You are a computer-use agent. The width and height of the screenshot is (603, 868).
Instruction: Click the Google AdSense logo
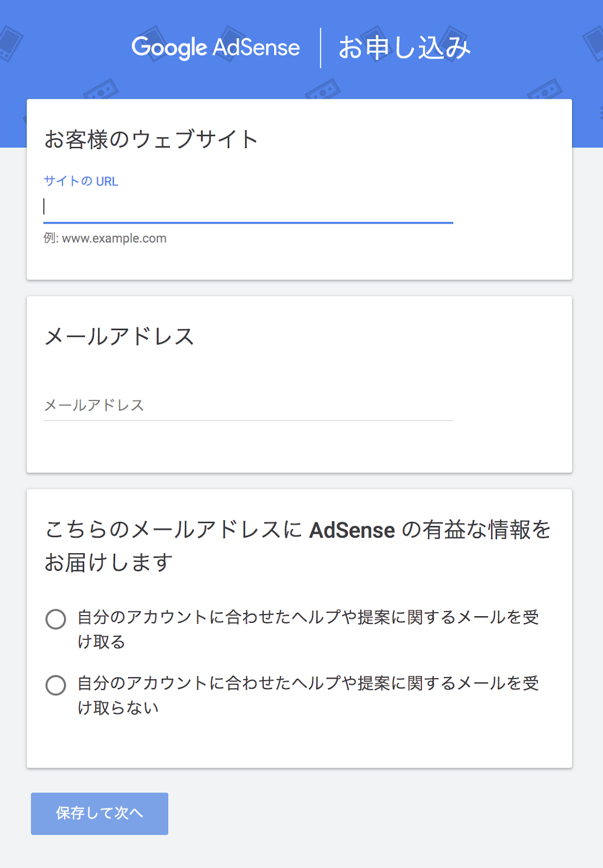point(215,48)
